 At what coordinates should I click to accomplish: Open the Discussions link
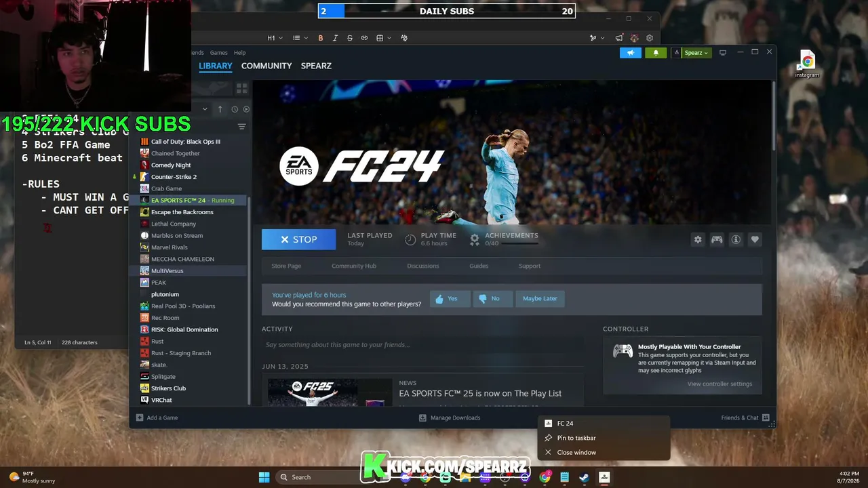tap(423, 266)
